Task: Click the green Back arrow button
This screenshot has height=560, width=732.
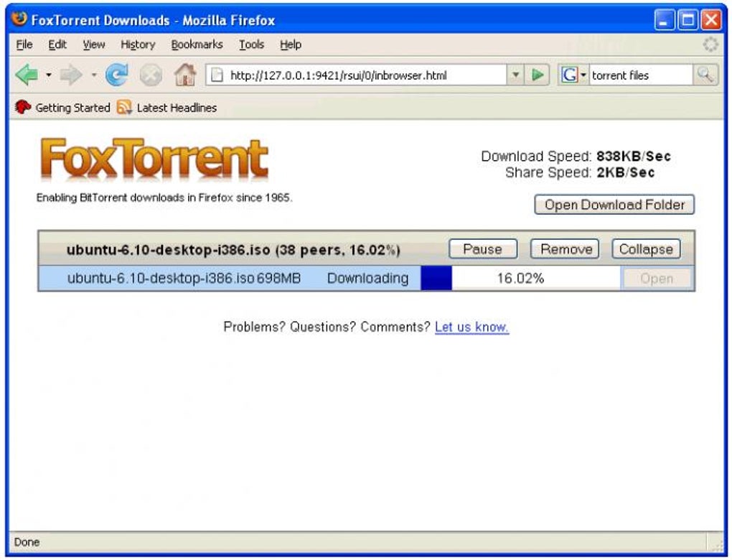Action: [27, 75]
